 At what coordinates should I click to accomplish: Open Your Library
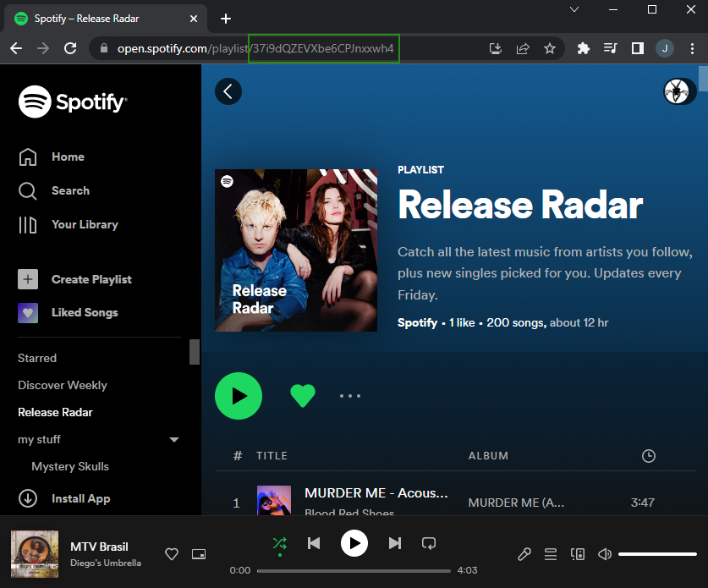69,224
